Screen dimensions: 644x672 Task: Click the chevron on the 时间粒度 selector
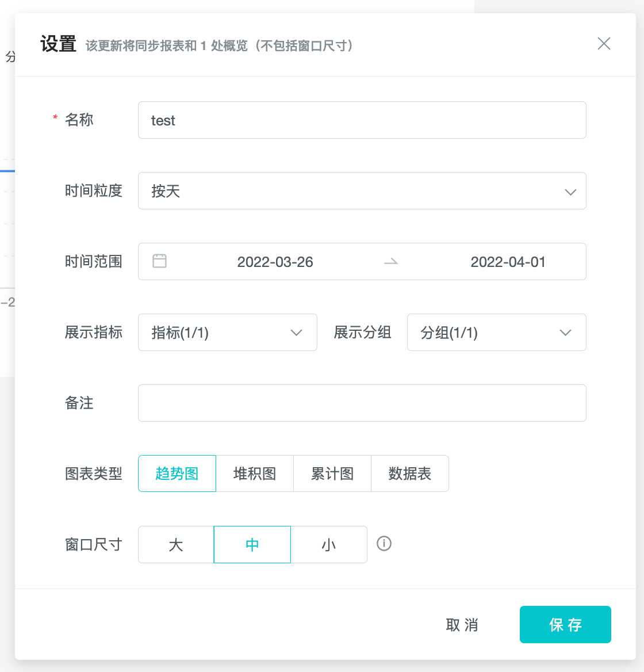(570, 191)
